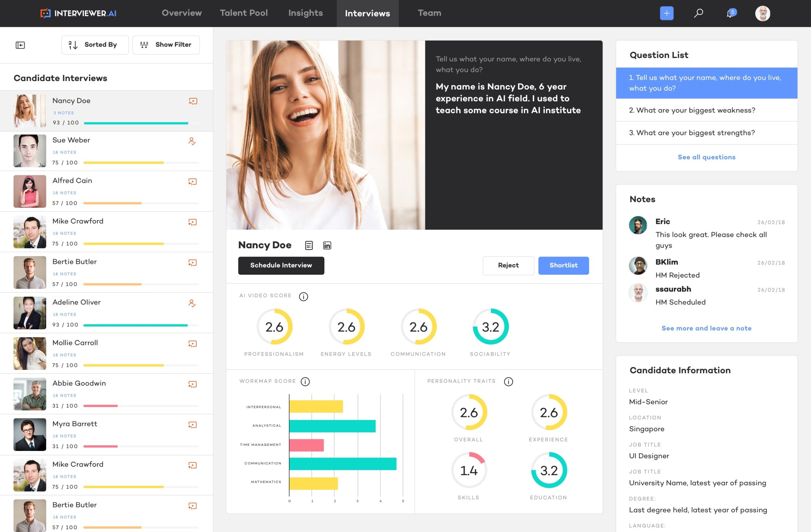This screenshot has height=532, width=811.
Task: Click the blue plus add button
Action: [667, 13]
